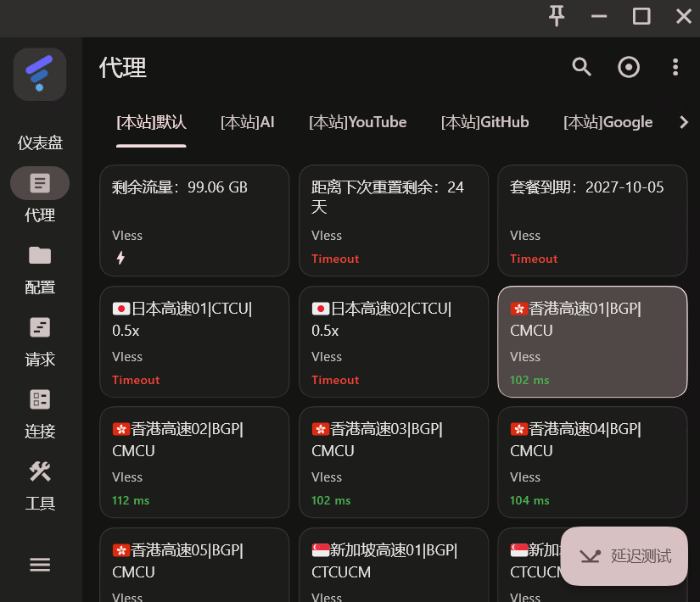Select the 香港高速03|BGP| CMCU proxy

394,462
